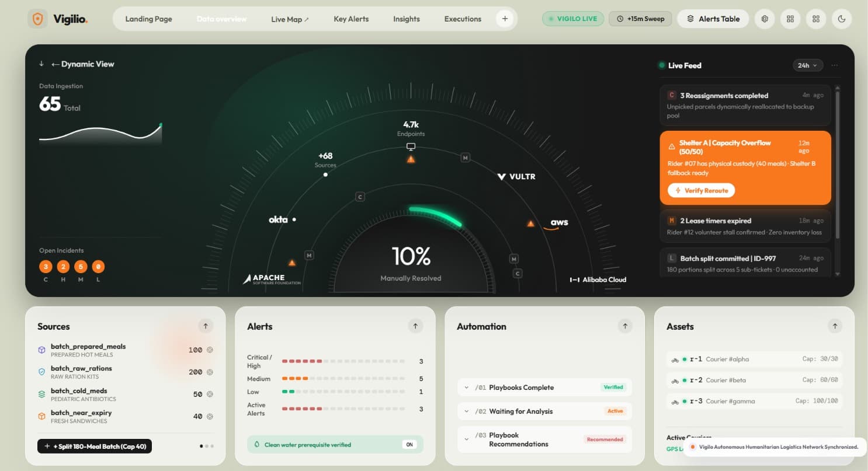Viewport: 868px width, 471px height.
Task: Select first pagination dot in Sources
Action: pos(202,446)
